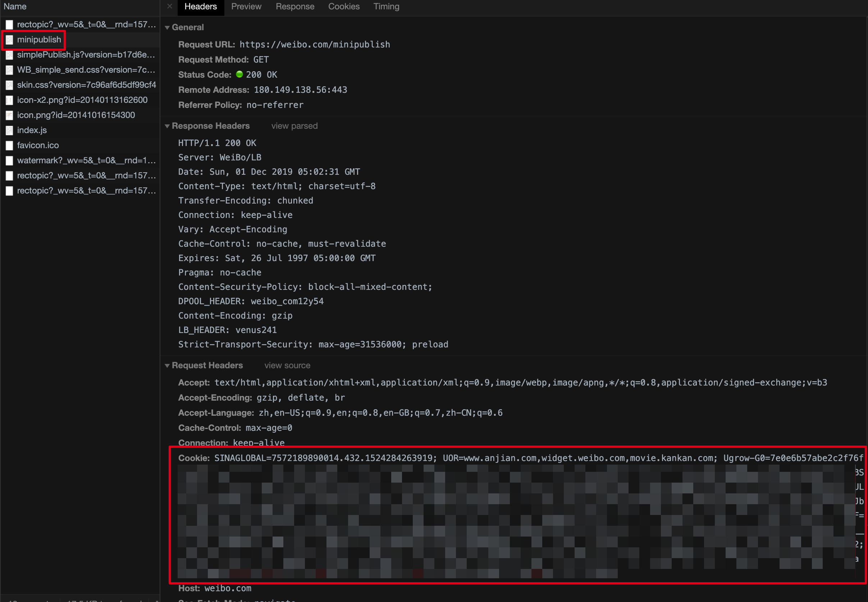
Task: Collapse the Response Headers section
Action: 167,126
